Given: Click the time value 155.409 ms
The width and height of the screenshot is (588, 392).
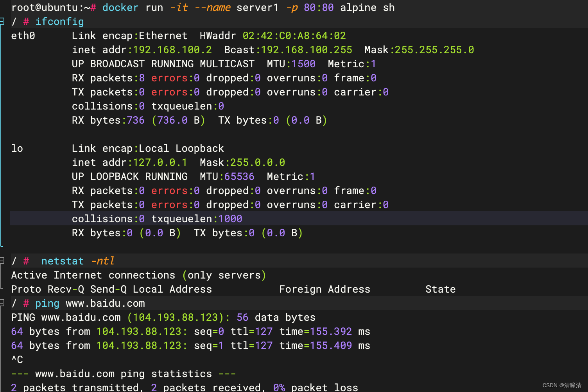Looking at the screenshot, I should (x=340, y=345).
